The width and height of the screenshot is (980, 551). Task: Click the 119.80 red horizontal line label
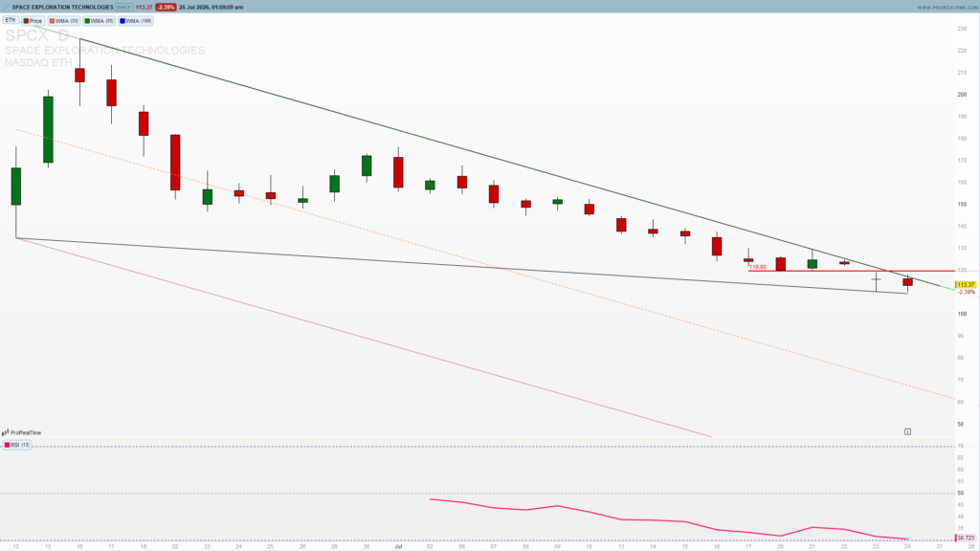coord(758,267)
